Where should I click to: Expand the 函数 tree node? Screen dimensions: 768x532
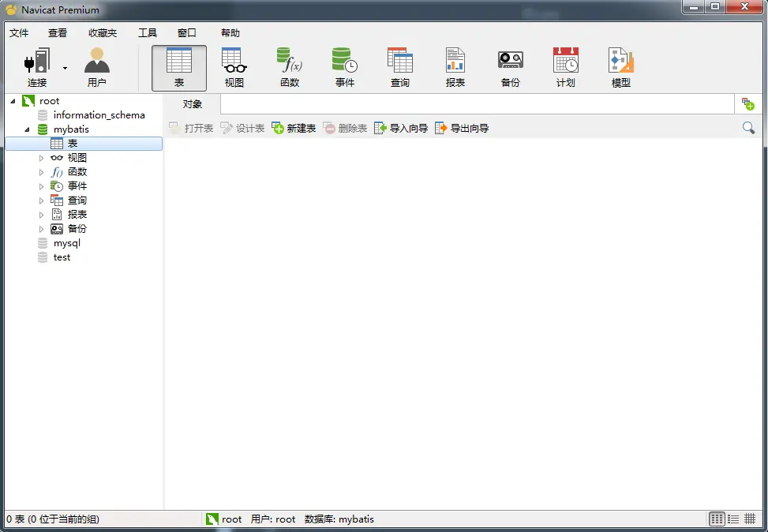41,172
